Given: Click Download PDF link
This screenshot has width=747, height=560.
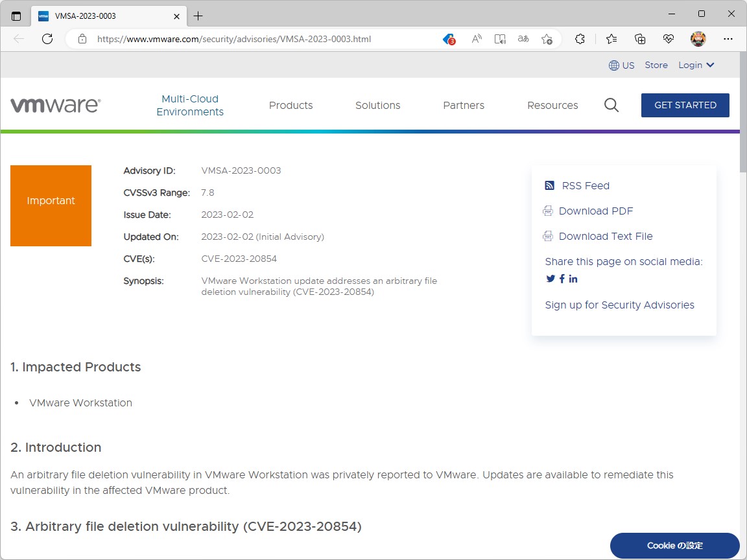Looking at the screenshot, I should click(596, 211).
